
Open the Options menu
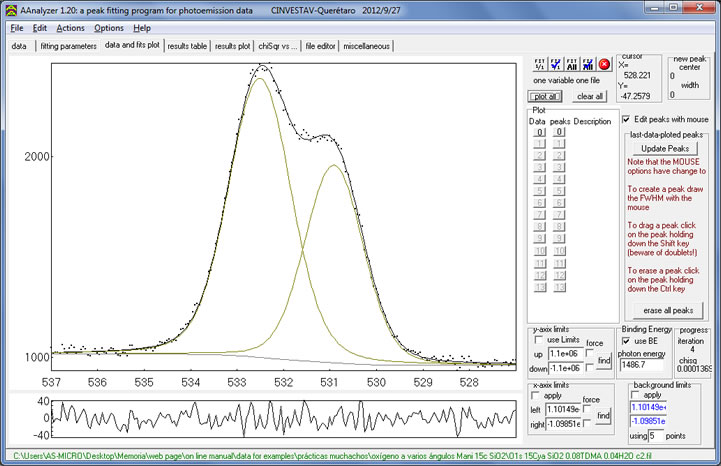click(109, 28)
